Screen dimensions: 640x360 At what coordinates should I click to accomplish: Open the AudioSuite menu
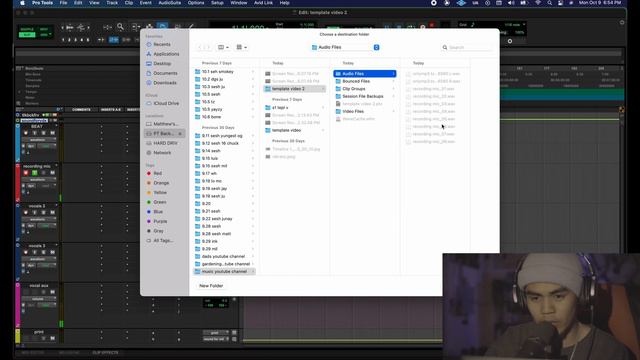(169, 3)
